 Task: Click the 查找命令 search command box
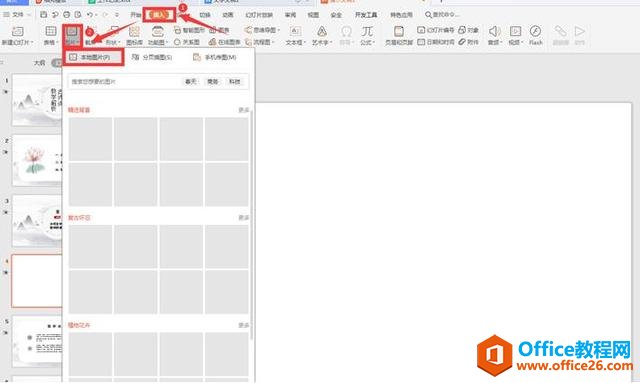tap(442, 15)
